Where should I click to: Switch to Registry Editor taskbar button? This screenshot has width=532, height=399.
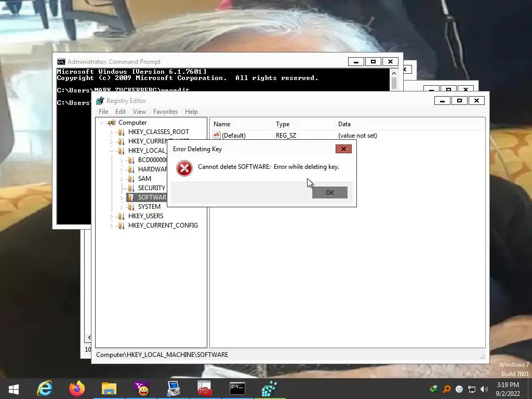270,389
